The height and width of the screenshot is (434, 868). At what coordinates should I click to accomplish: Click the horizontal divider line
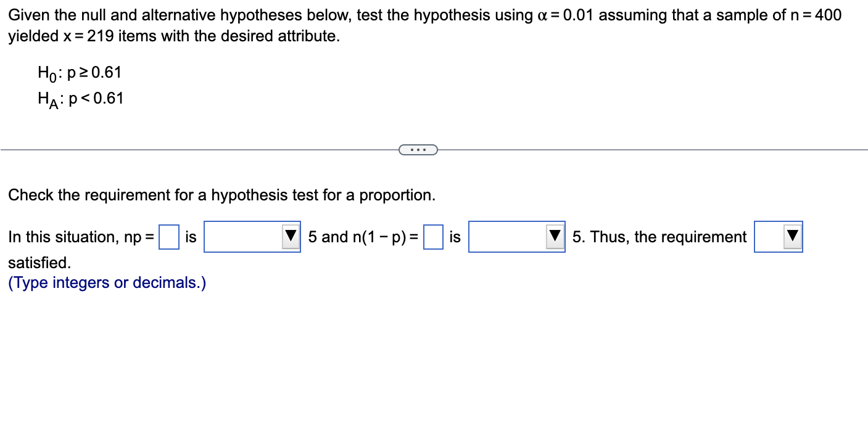(185, 149)
